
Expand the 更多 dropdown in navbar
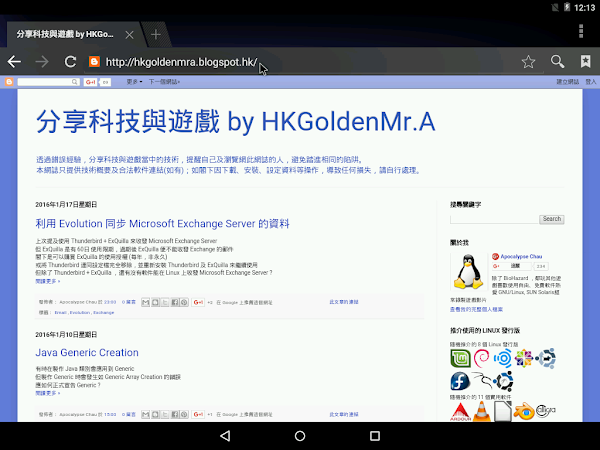(x=134, y=82)
